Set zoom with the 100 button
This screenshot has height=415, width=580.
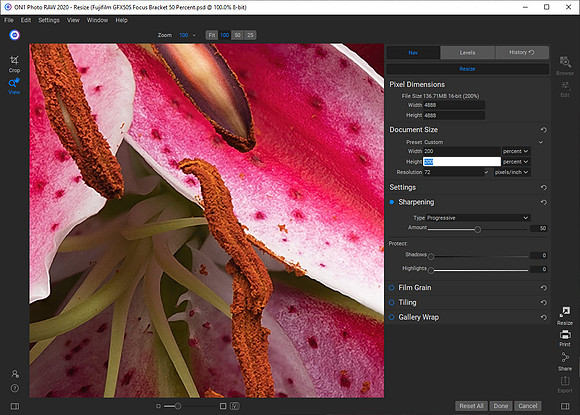click(x=225, y=35)
